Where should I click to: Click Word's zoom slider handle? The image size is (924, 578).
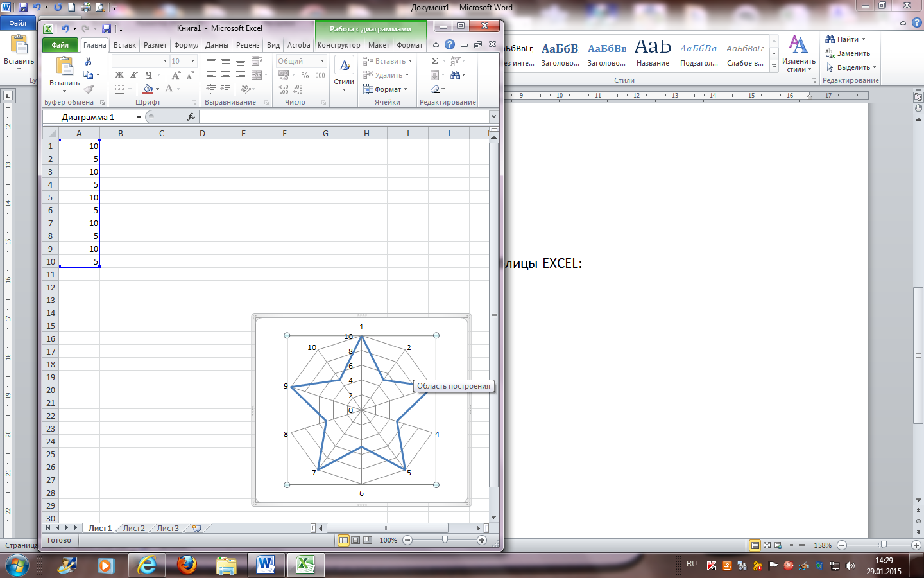tap(884, 545)
